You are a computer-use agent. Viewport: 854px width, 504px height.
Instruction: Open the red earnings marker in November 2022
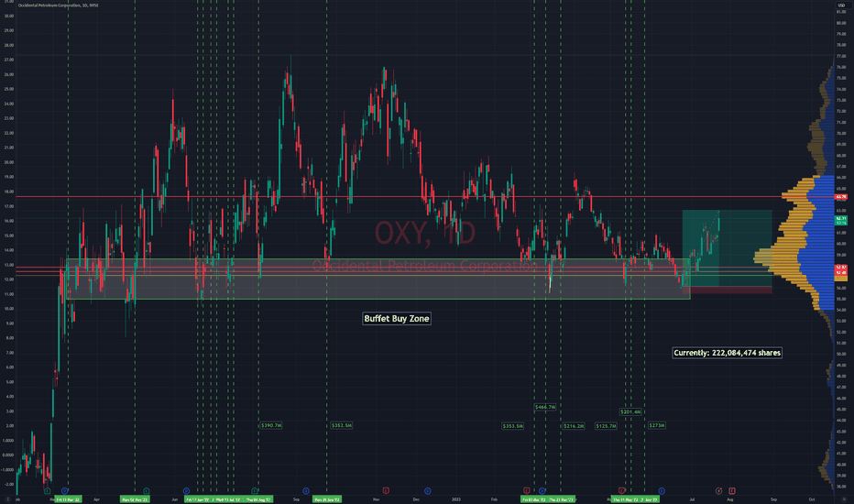pyautogui.click(x=386, y=491)
